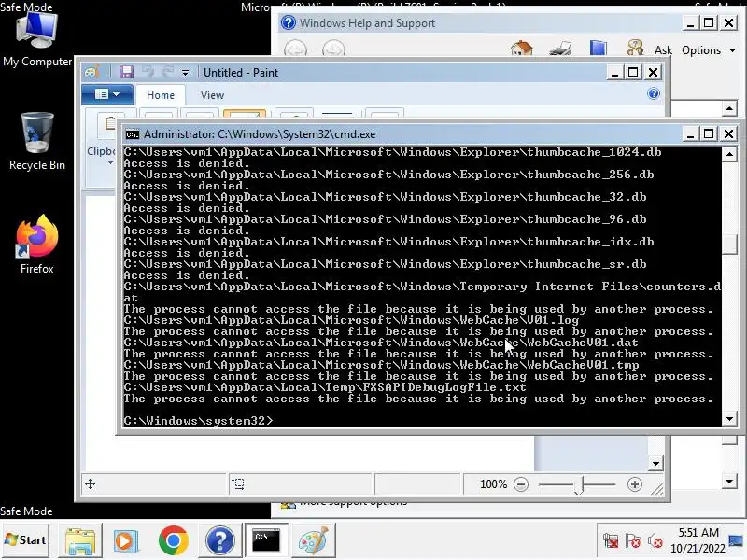Click the thumbcache_idx.db path line
Viewport: 747px width, 560px height.
pos(388,242)
